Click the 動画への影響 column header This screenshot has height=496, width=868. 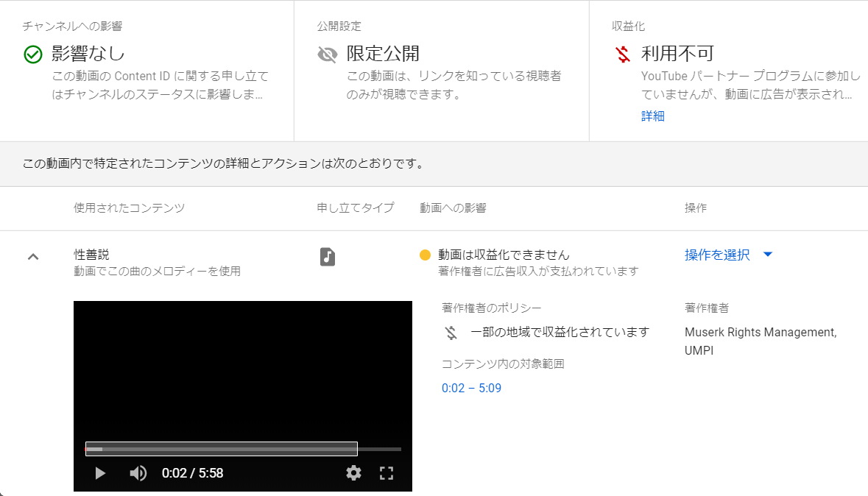pos(453,208)
